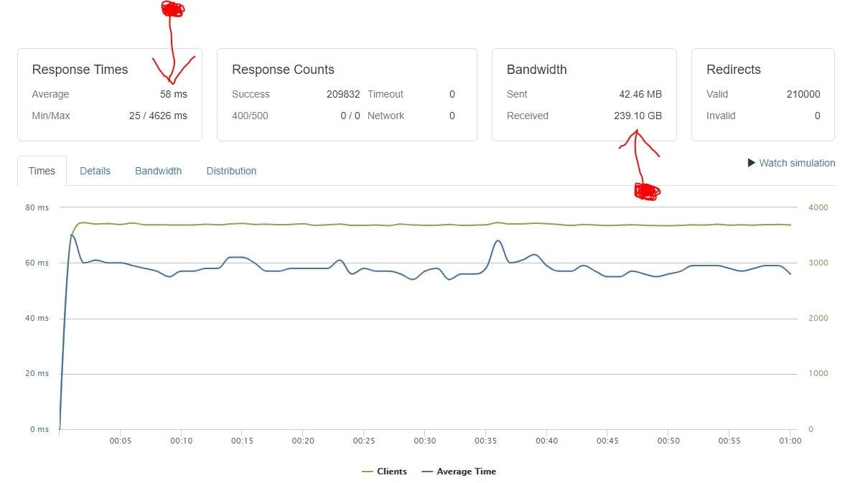868x483 pixels.
Task: Click the Response Counts card heading
Action: point(283,70)
